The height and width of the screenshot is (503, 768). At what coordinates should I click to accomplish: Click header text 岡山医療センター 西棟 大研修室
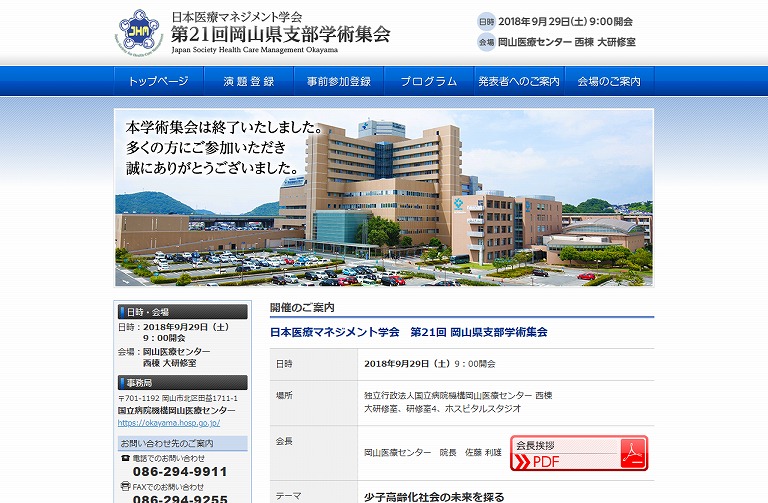click(567, 42)
